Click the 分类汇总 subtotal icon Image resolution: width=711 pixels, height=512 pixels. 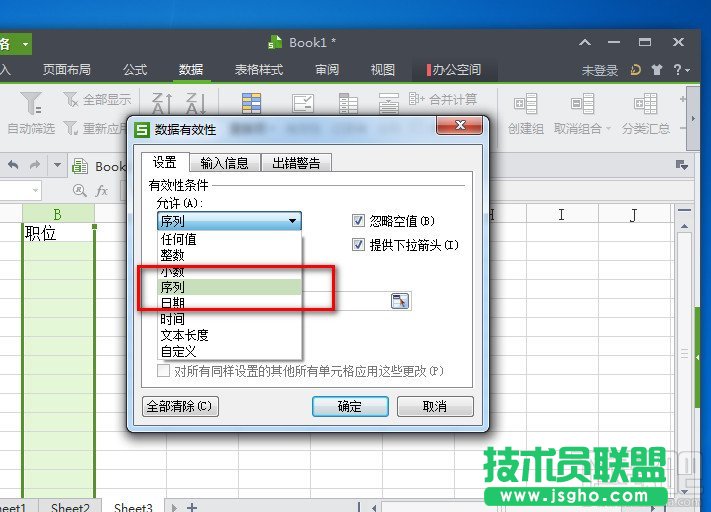[645, 103]
